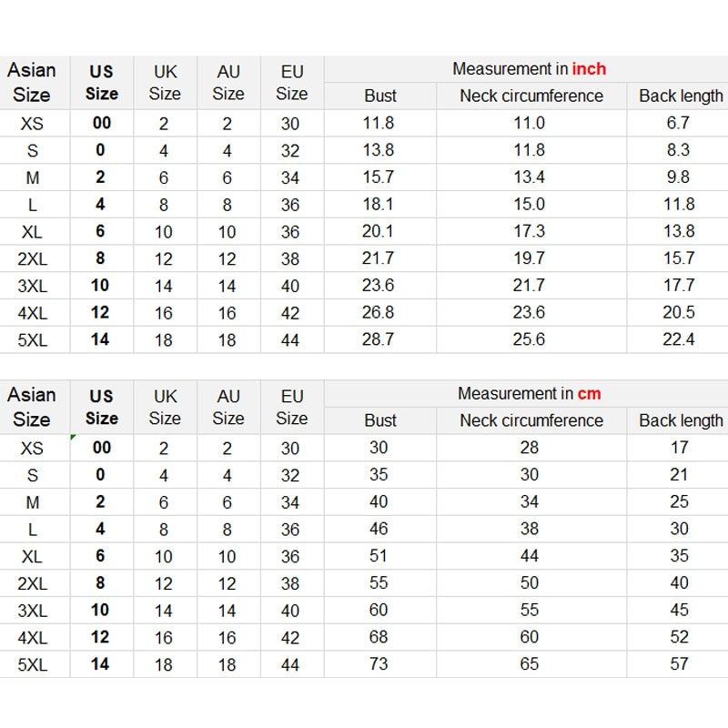Select the XS row label in inch table
728x728 pixels.
point(32,123)
